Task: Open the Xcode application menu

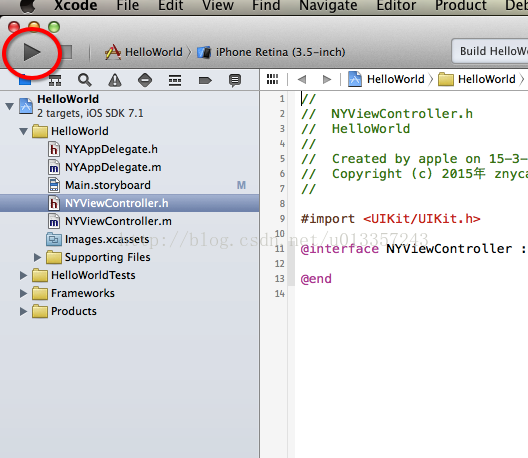Action: (x=75, y=6)
